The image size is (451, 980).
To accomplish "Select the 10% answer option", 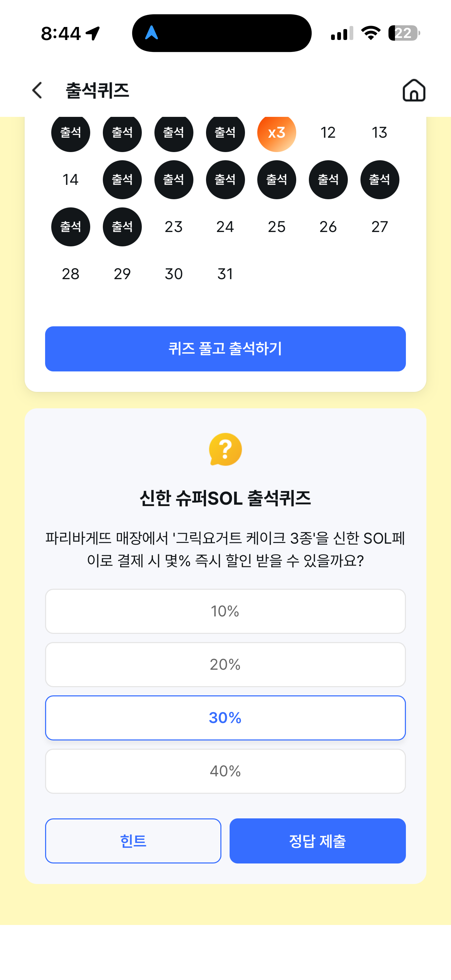I will pyautogui.click(x=225, y=611).
